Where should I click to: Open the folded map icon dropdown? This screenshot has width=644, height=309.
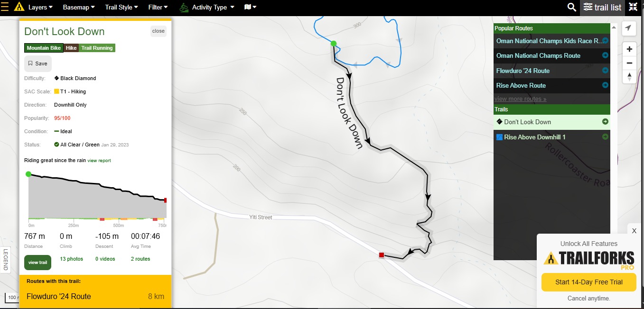point(251,7)
